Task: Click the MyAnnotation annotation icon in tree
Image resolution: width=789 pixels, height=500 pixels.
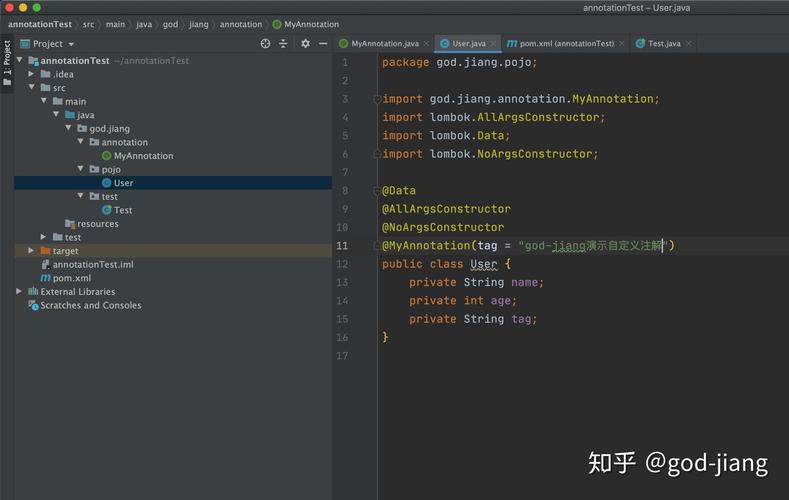Action: (107, 156)
